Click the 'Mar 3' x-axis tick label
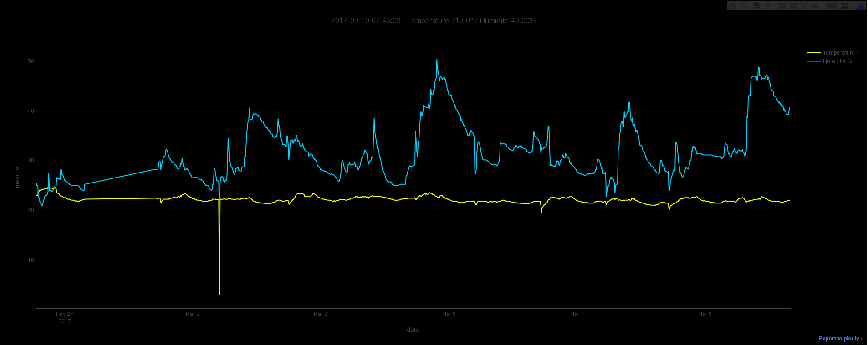This screenshot has height=345, width=868. 321,314
